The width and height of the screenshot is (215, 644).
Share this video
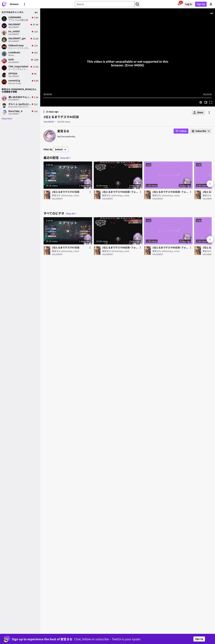pyautogui.click(x=198, y=113)
